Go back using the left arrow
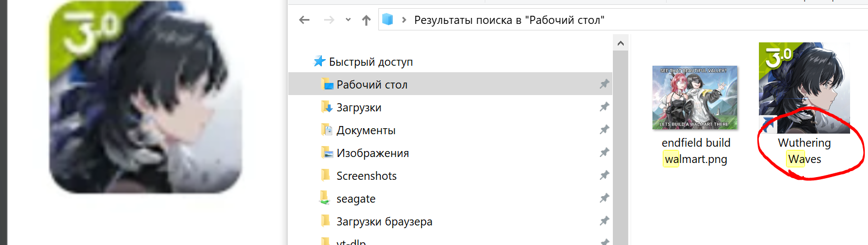The height and width of the screenshot is (245, 868). (x=304, y=20)
